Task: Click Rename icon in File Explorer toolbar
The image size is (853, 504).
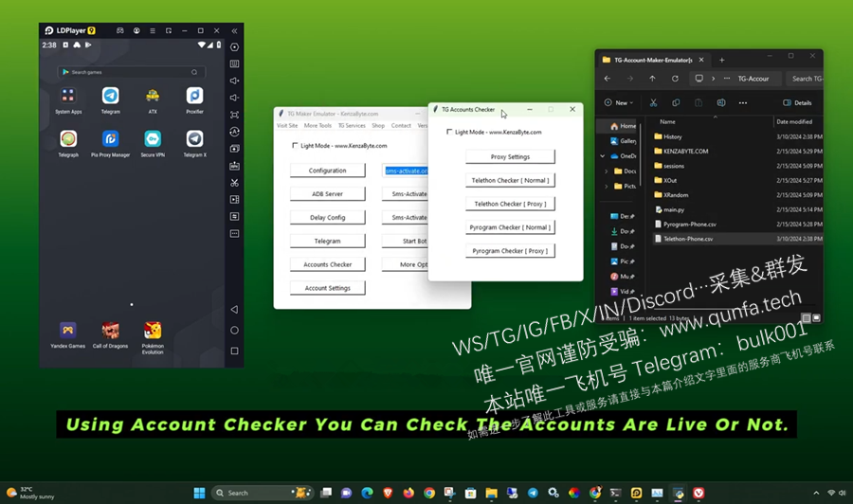Action: [x=721, y=102]
